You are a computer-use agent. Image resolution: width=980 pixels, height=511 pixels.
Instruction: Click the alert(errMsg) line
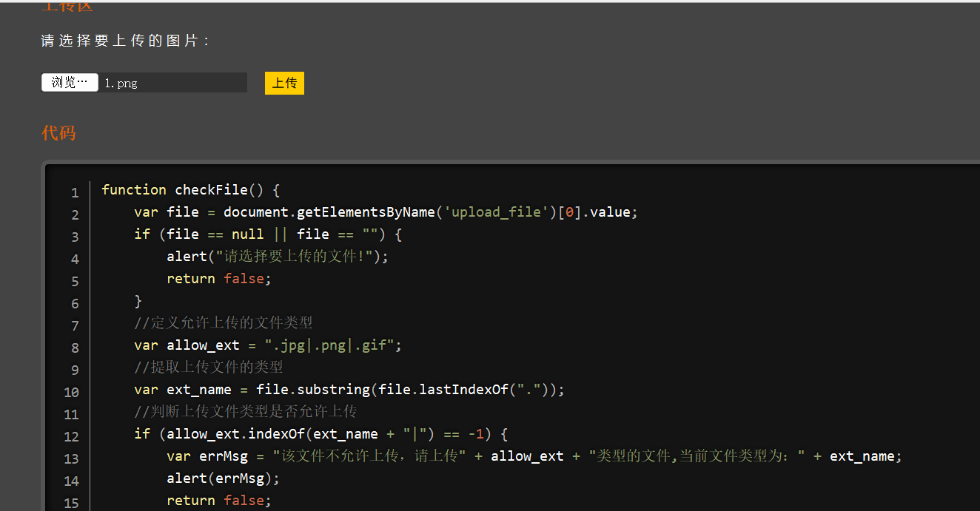click(x=224, y=478)
